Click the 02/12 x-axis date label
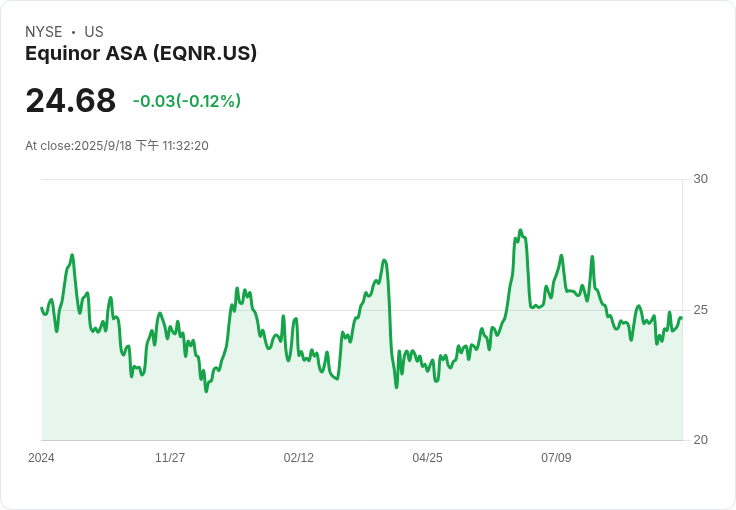Screen dimensions: 736x510 point(299,458)
